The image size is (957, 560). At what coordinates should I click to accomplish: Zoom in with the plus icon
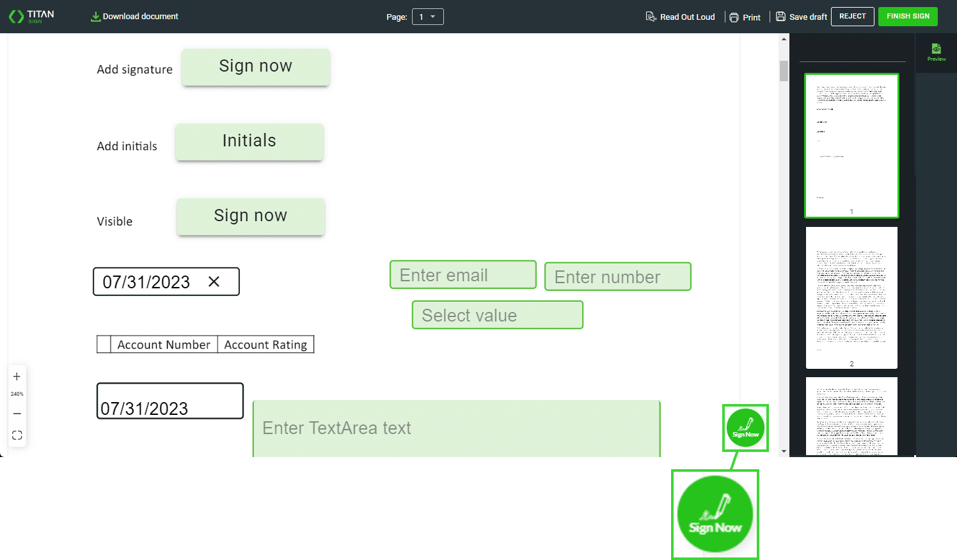17,377
